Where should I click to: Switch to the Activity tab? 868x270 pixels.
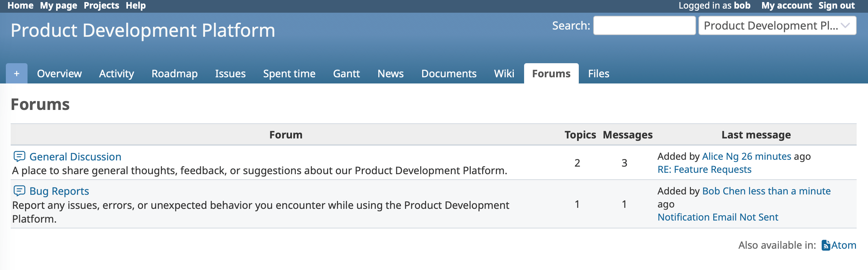117,74
